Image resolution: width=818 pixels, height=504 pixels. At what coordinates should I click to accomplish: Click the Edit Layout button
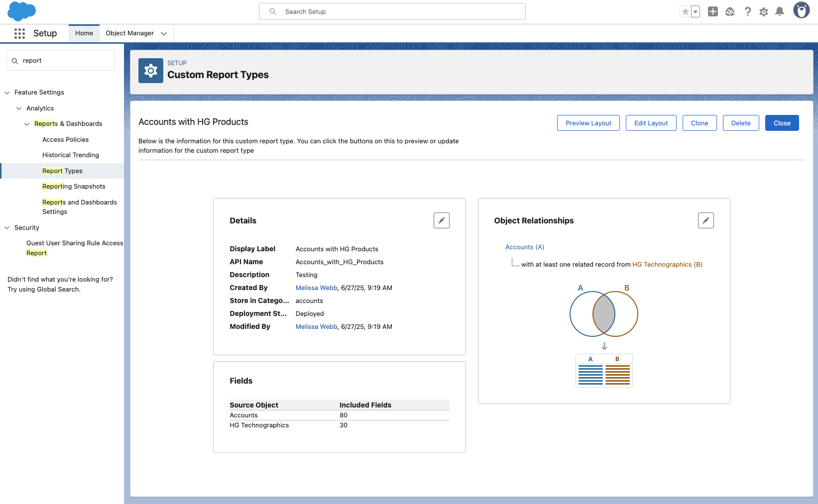tap(651, 123)
